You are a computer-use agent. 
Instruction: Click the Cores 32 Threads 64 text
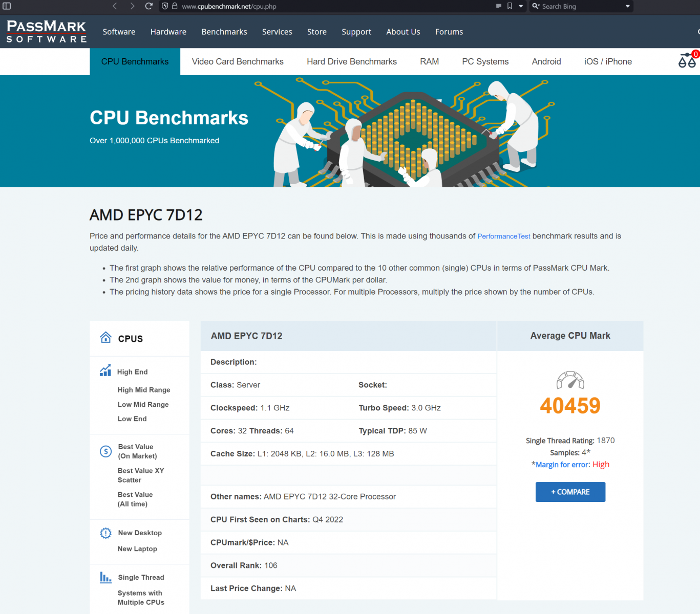pos(252,431)
